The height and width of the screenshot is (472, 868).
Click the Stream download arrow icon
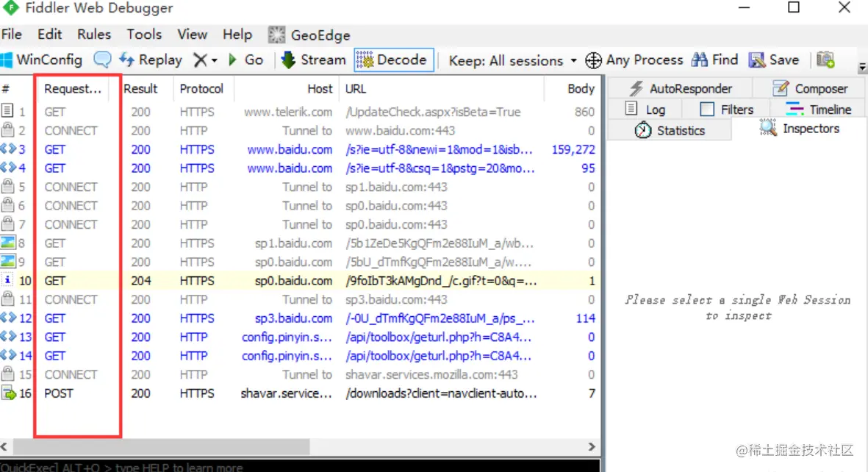288,60
